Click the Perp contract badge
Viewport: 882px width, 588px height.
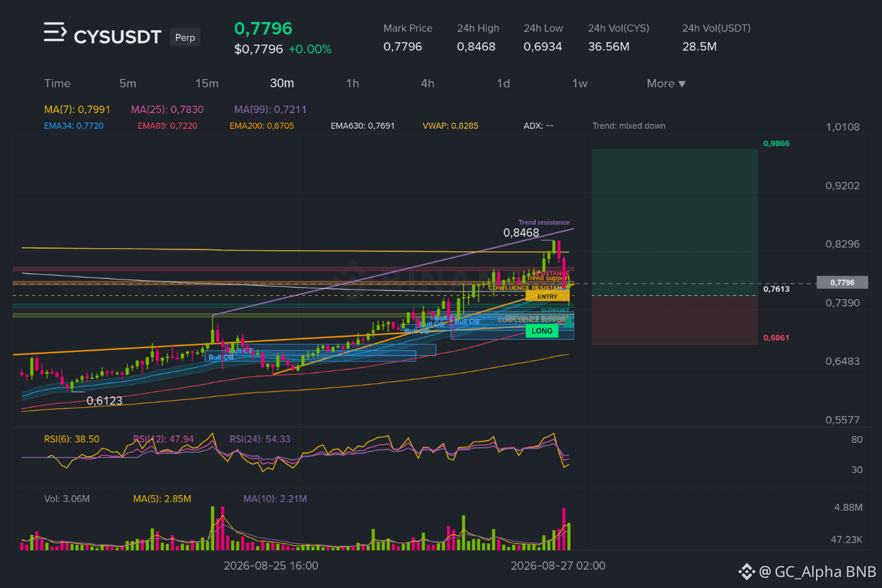coord(185,37)
